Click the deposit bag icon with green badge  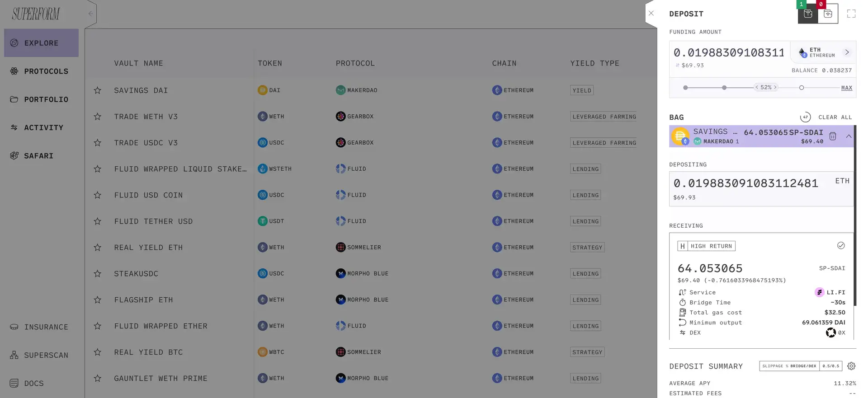tap(808, 14)
